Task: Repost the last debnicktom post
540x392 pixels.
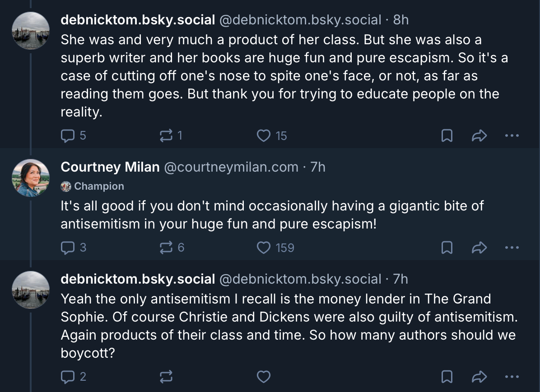Action: [166, 376]
